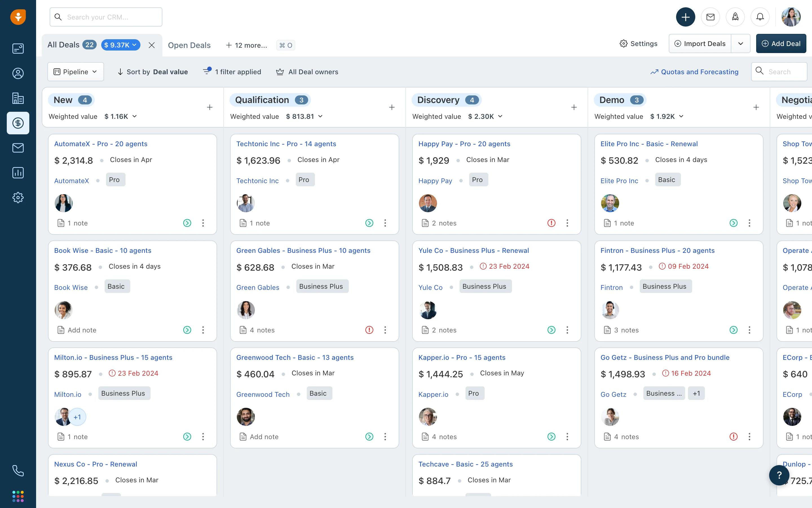Viewport: 812px width, 508px height.
Task: Open Sort by Deal value options
Action: point(152,72)
